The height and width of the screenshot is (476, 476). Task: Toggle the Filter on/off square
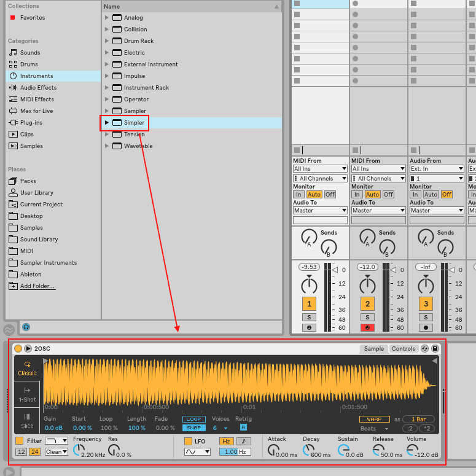point(20,440)
